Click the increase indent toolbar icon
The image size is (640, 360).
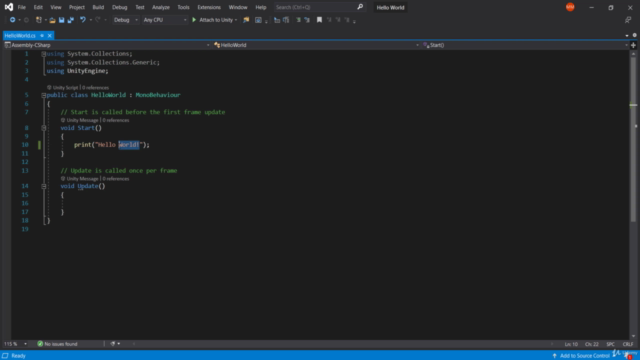286,20
